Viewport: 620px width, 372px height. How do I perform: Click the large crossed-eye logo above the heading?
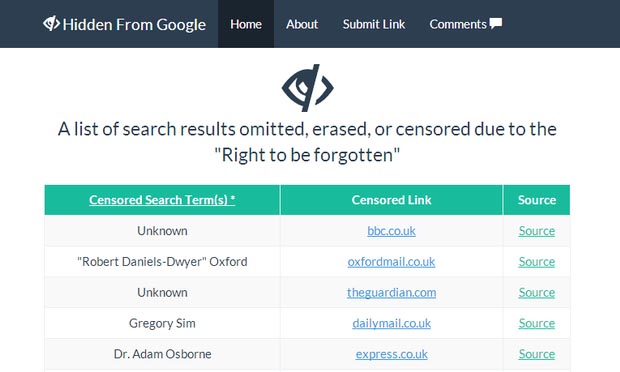pyautogui.click(x=308, y=88)
